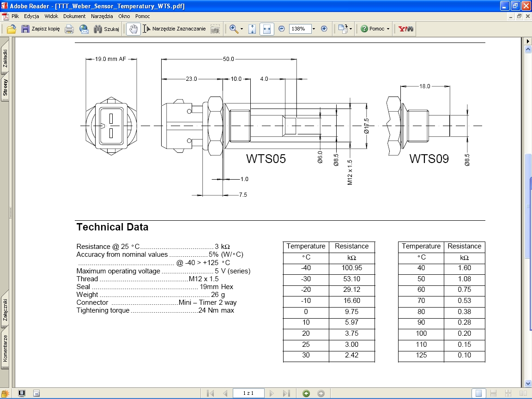Click the PDF document icon in menu bar

5,16
